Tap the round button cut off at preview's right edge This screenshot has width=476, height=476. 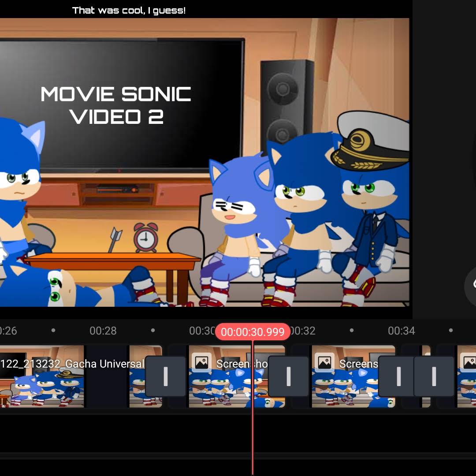471,286
